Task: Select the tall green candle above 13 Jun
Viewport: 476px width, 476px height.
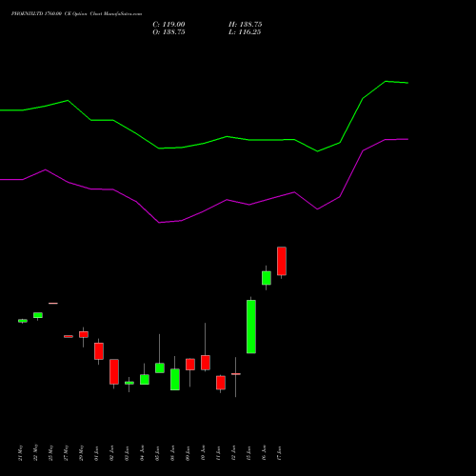Action: pyautogui.click(x=251, y=327)
